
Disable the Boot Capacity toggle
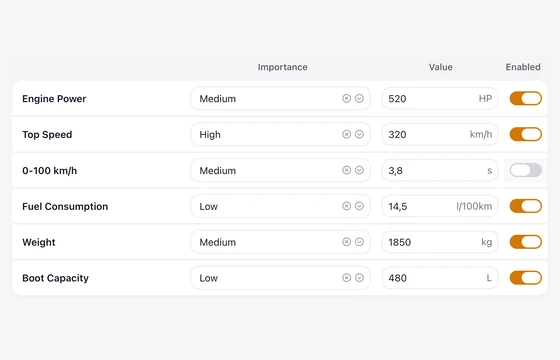pyautogui.click(x=525, y=278)
